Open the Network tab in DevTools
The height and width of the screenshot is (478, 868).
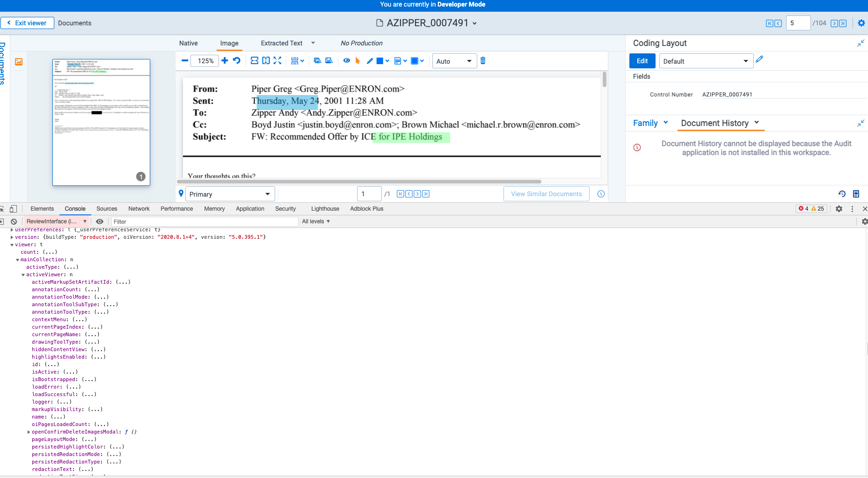(139, 209)
